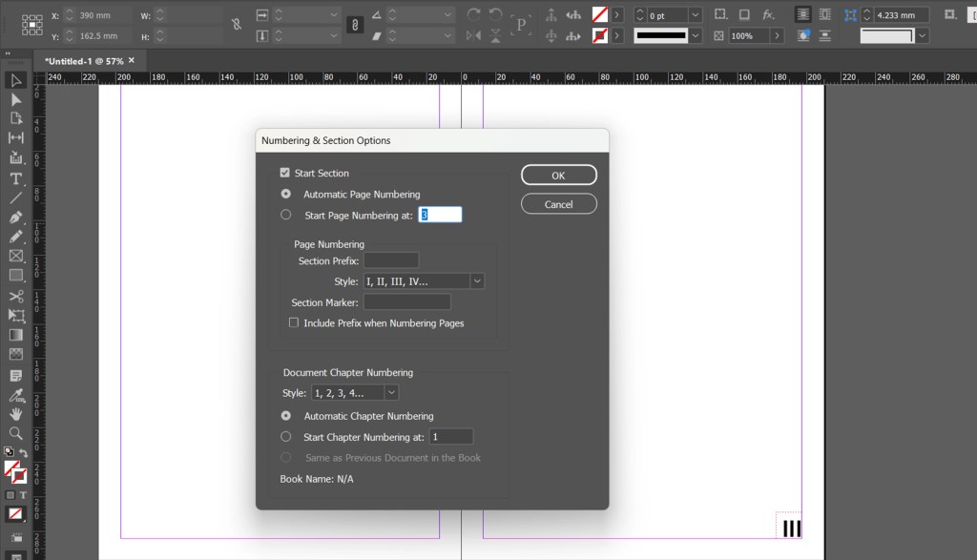Viewport: 977px width, 560px height.
Task: Click the Cancel button
Action: pos(559,204)
